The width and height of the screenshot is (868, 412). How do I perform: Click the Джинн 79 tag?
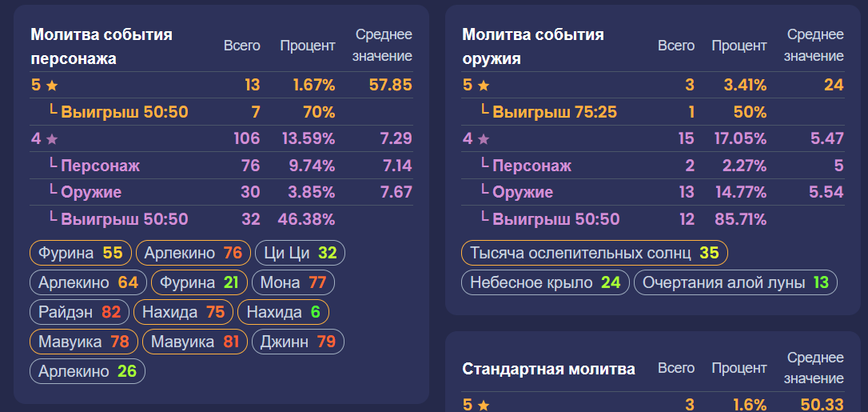coord(298,342)
